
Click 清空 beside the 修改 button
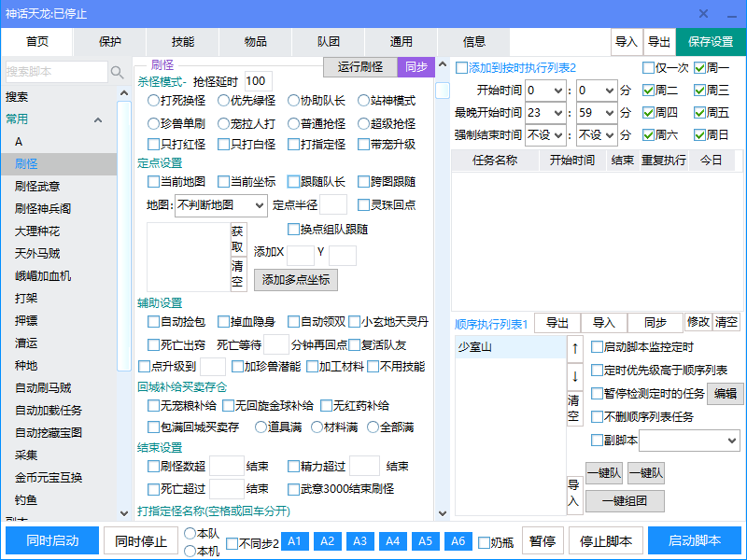pos(726,322)
